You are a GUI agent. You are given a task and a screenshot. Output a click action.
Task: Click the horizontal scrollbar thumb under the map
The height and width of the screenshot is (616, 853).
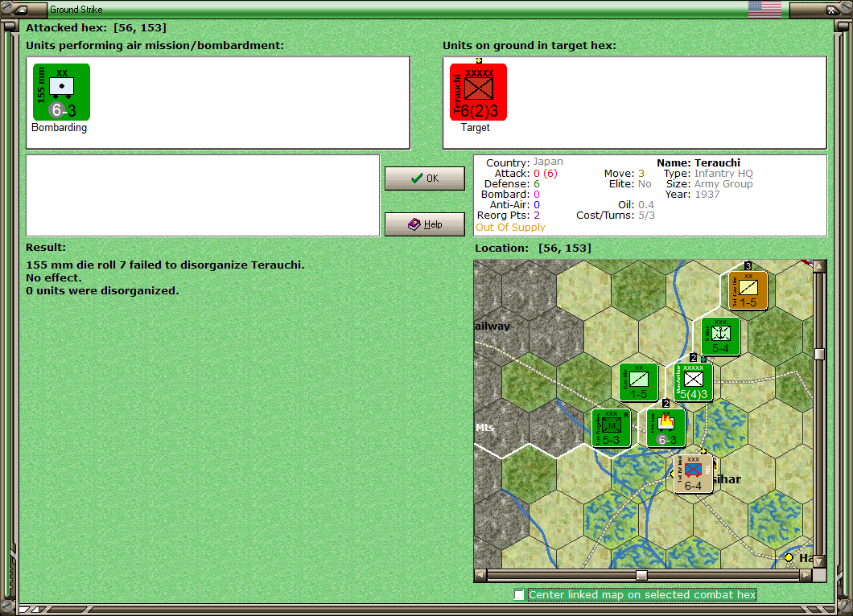[x=642, y=575]
